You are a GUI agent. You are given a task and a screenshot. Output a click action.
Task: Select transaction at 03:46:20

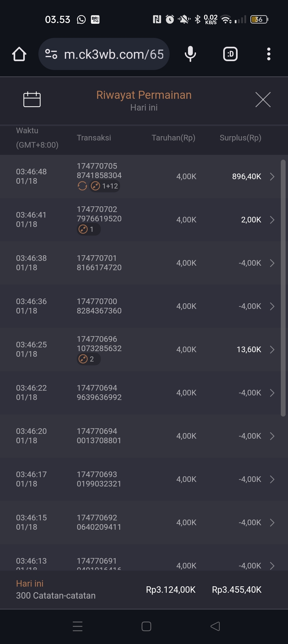pyautogui.click(x=144, y=436)
